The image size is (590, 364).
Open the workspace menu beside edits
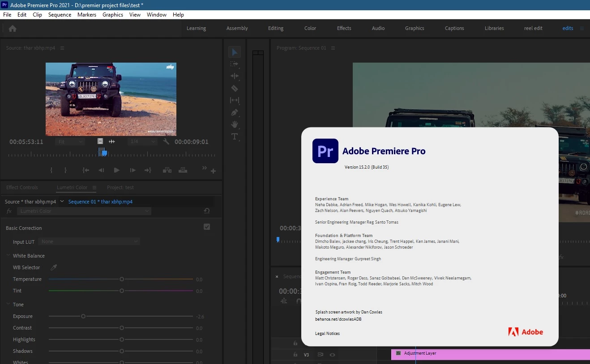[x=582, y=28]
